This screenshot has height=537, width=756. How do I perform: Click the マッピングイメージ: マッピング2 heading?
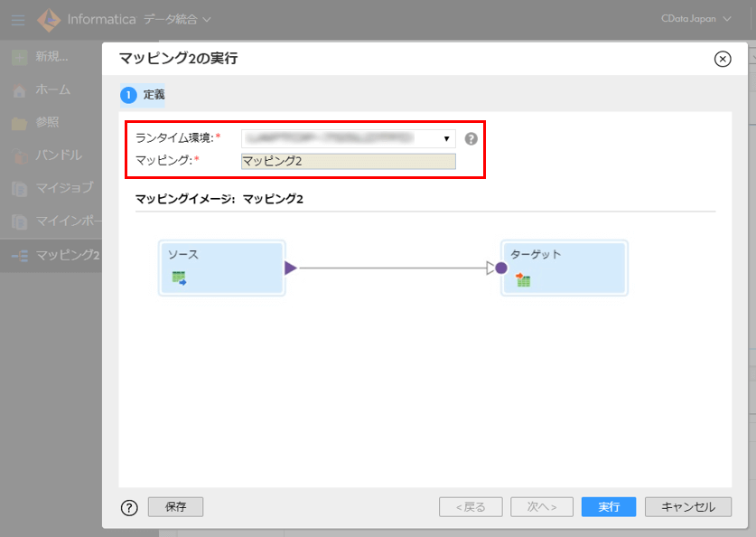tap(219, 199)
